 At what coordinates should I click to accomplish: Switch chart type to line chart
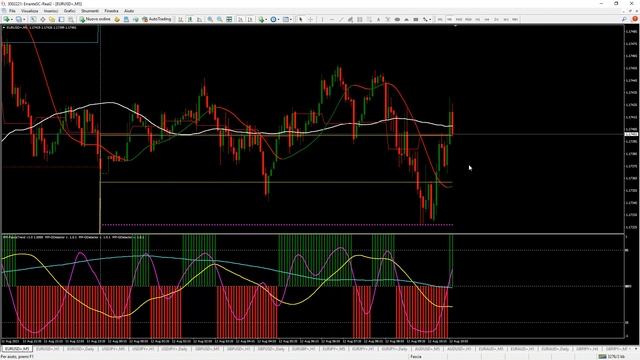tap(199, 19)
